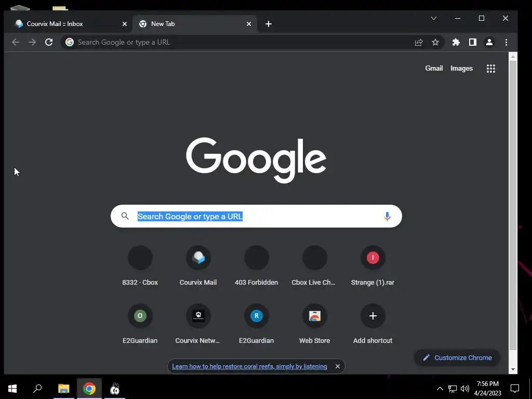
Task: Open the Extensions puzzle icon
Action: pyautogui.click(x=456, y=42)
